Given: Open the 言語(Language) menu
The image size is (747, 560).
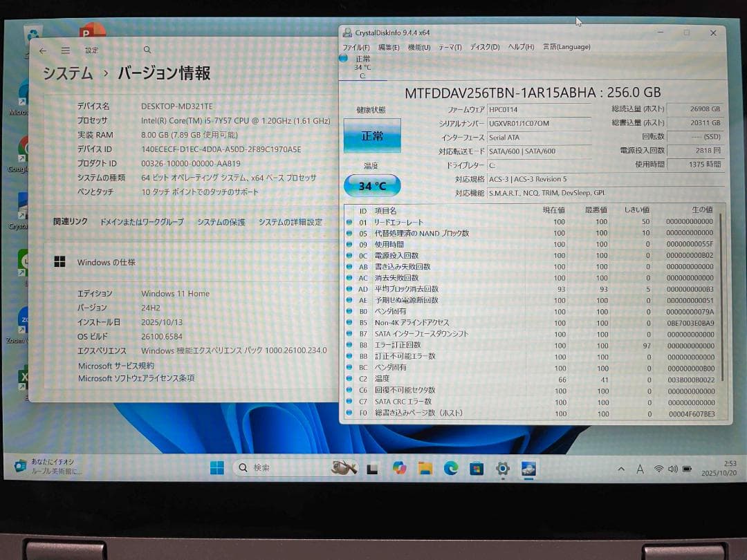Looking at the screenshot, I should coord(570,46).
